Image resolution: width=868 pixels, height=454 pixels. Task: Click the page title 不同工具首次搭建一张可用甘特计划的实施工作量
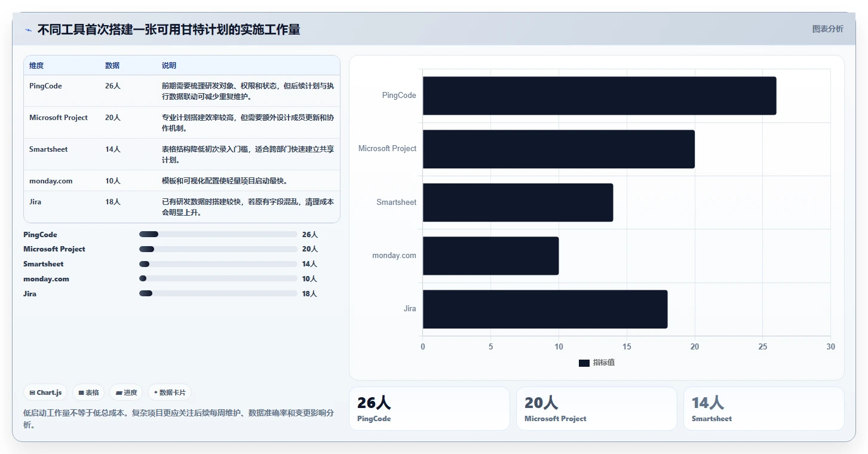(x=168, y=29)
